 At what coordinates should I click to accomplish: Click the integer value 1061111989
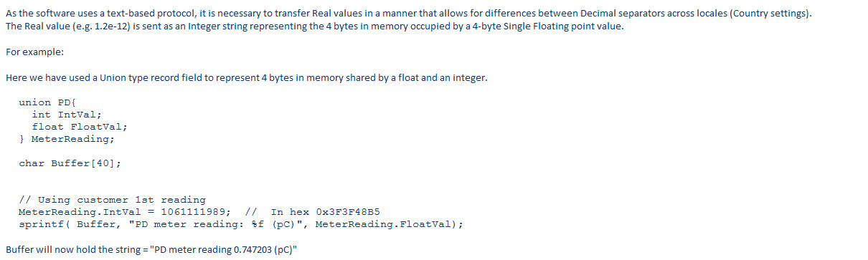tap(196, 212)
